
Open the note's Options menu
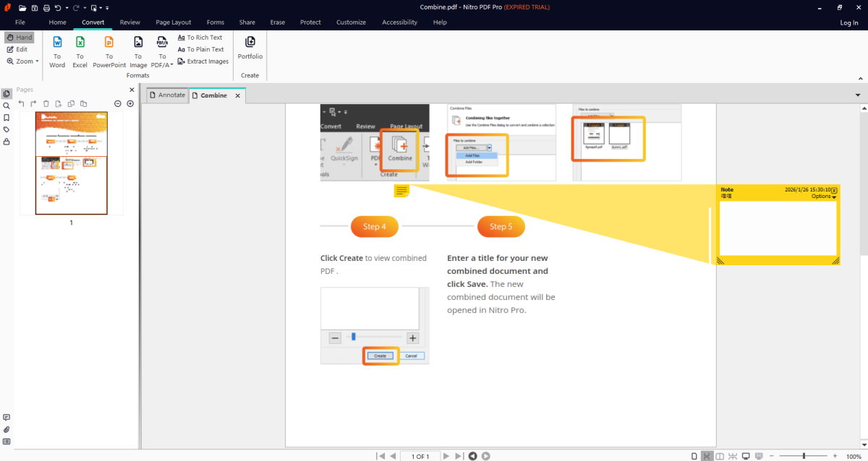tap(823, 197)
